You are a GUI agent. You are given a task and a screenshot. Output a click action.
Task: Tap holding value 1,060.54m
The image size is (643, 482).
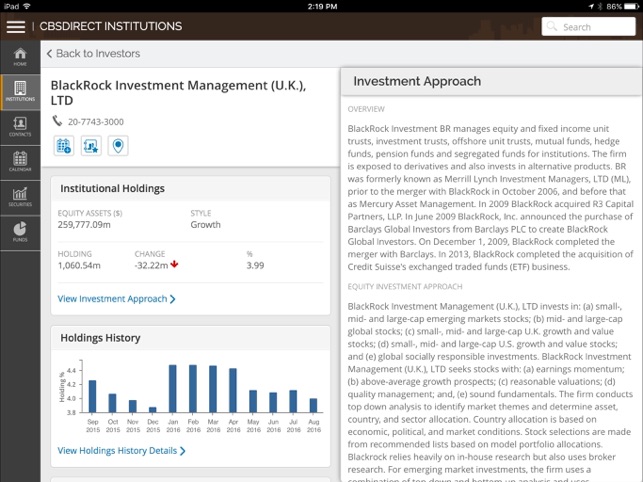pyautogui.click(x=79, y=265)
